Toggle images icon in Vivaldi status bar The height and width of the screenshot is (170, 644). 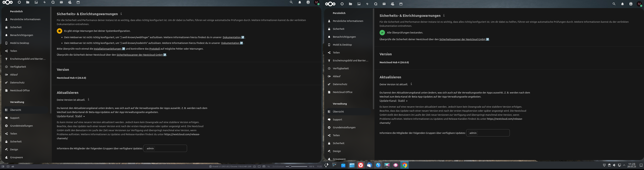point(264,166)
